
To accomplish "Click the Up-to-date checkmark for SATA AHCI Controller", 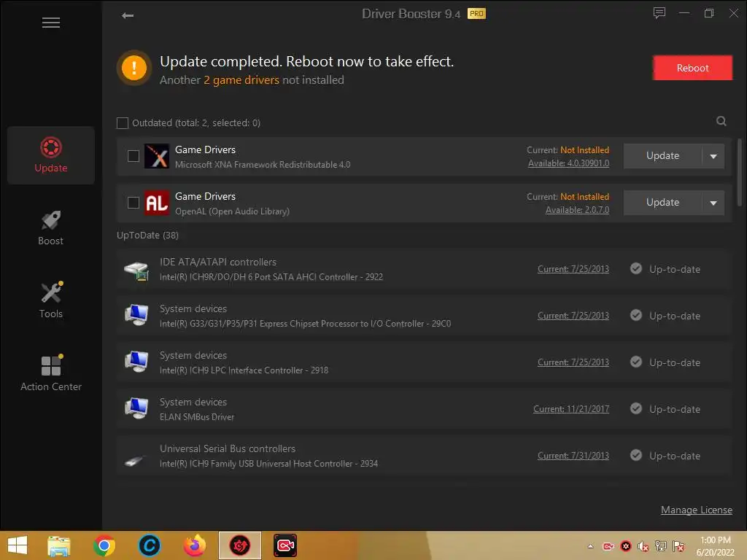I will click(635, 268).
